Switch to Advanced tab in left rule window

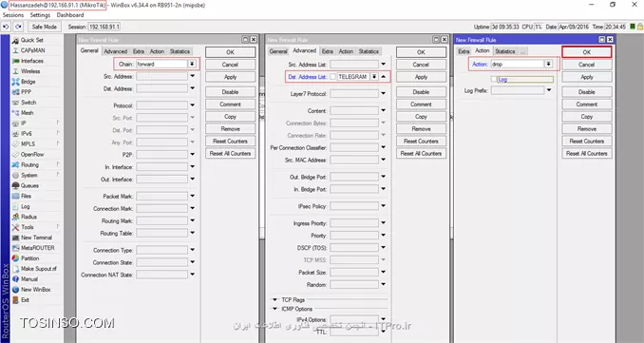coord(116,51)
